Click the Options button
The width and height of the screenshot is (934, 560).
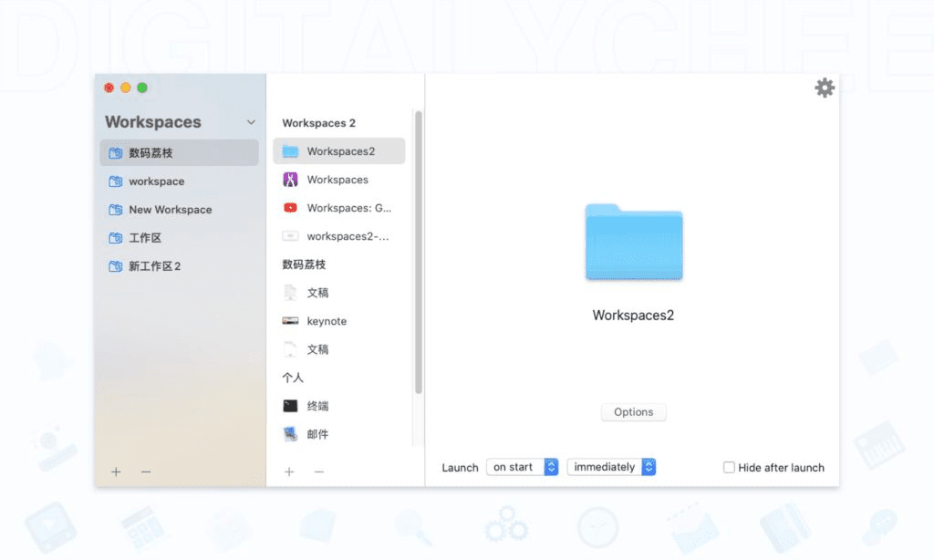[633, 411]
